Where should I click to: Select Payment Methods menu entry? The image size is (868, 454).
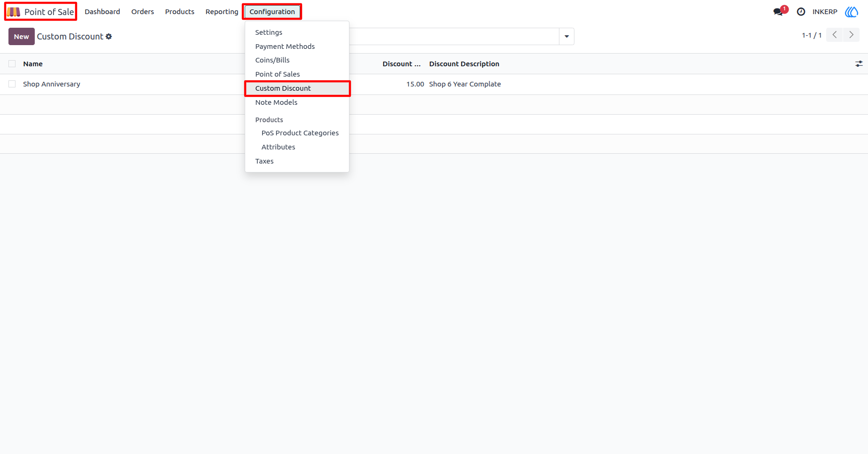[297, 47]
